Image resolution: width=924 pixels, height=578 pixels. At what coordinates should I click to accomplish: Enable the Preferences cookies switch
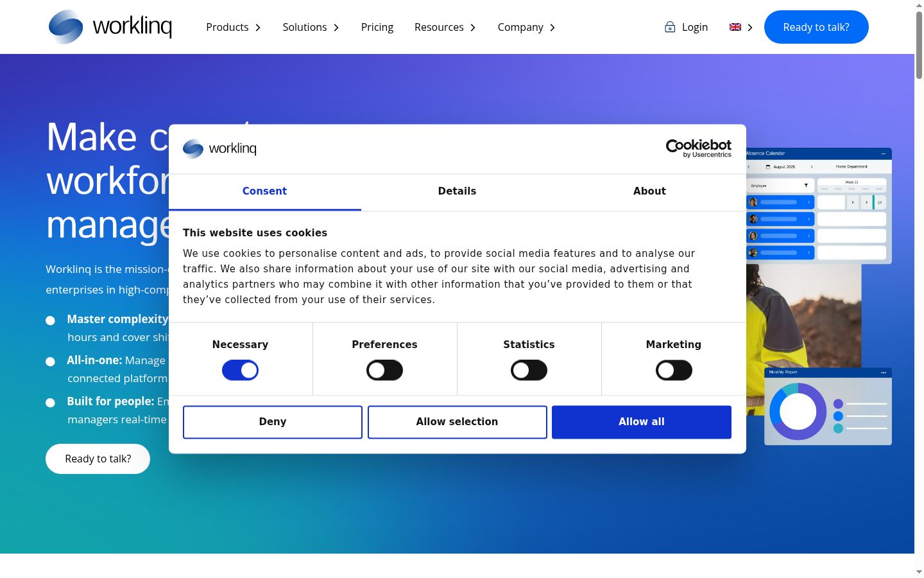tap(384, 370)
